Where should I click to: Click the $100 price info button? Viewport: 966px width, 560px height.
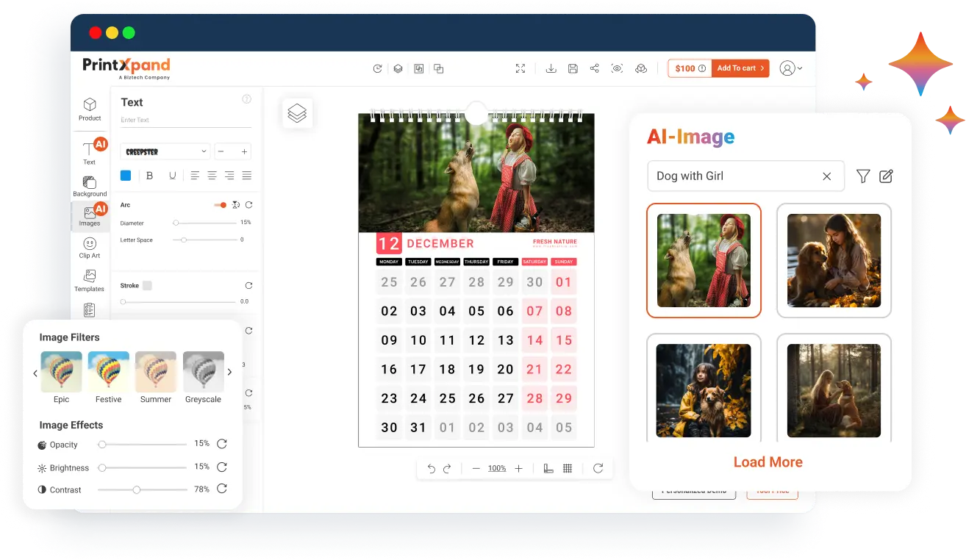point(690,68)
